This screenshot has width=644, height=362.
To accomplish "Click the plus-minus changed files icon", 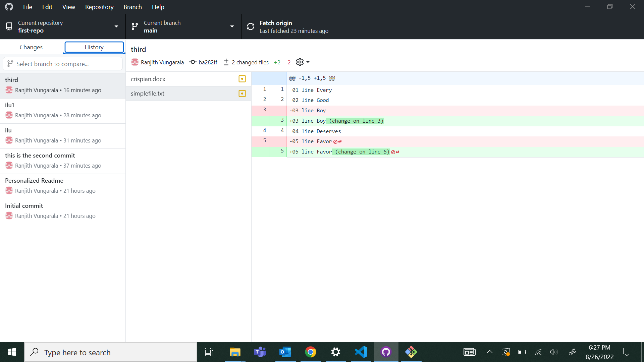I will click(226, 62).
